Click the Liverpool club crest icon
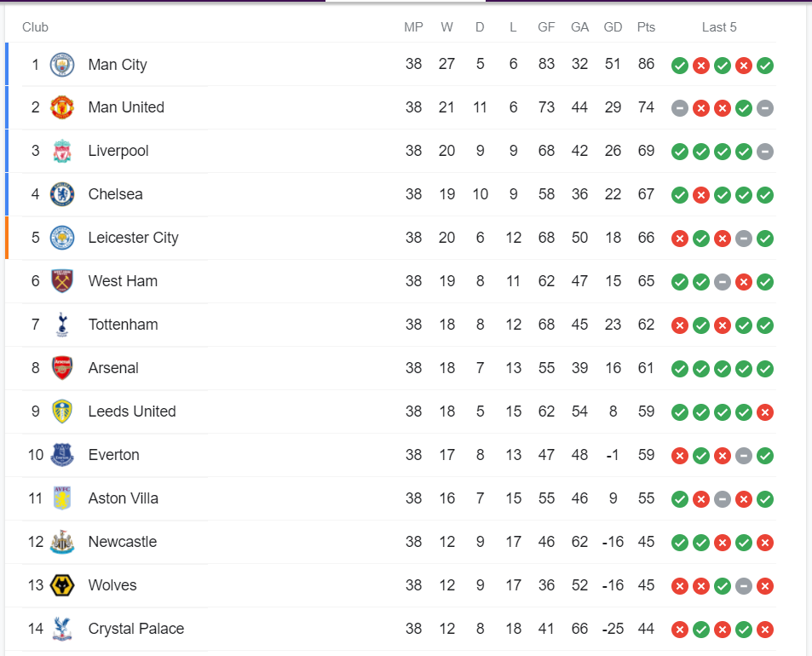The width and height of the screenshot is (812, 656). click(62, 151)
